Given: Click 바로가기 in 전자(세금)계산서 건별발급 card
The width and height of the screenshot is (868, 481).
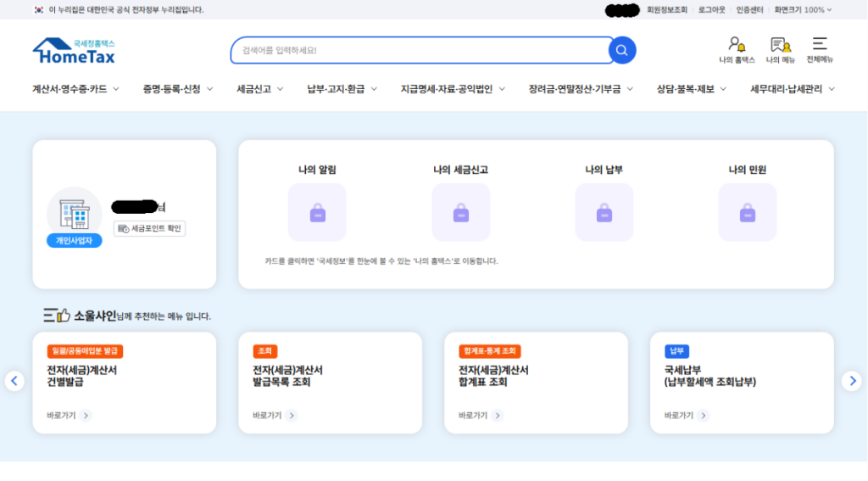Looking at the screenshot, I should [x=61, y=416].
